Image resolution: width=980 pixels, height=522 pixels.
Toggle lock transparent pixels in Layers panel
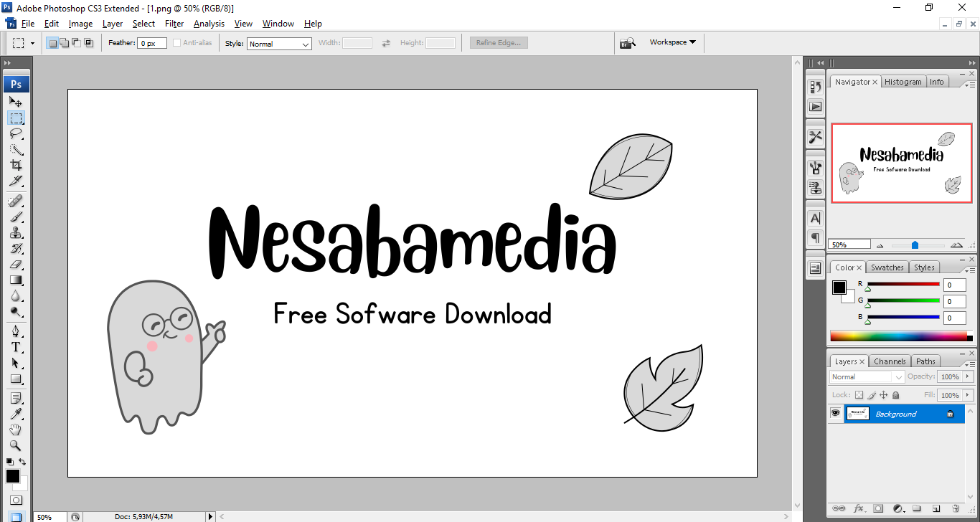[859, 395]
